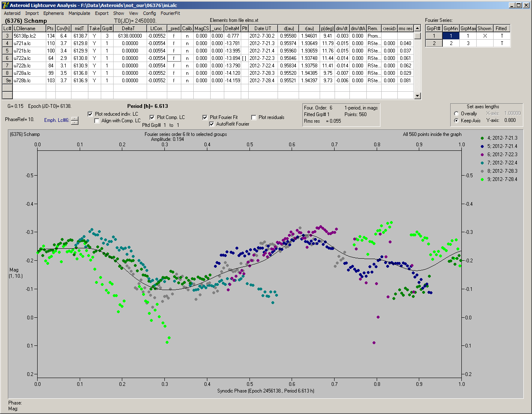532x414 pixels.
Task: Click the selected GrpMin cell in Fourier row 1
Action: [451, 36]
